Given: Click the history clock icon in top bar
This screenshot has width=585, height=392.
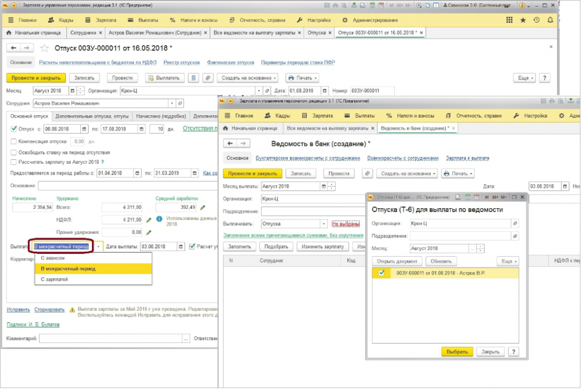Looking at the screenshot, I should (536, 20).
